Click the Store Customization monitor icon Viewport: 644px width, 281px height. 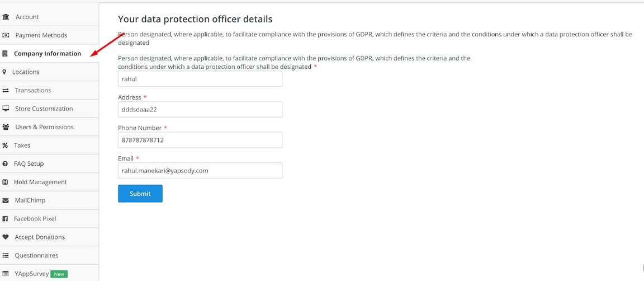click(x=6, y=109)
